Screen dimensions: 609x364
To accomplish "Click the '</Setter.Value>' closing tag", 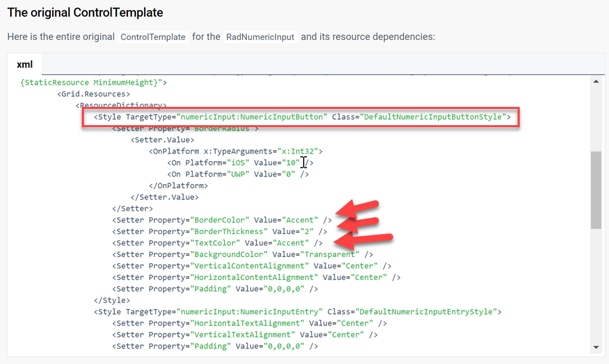I will coord(164,197).
